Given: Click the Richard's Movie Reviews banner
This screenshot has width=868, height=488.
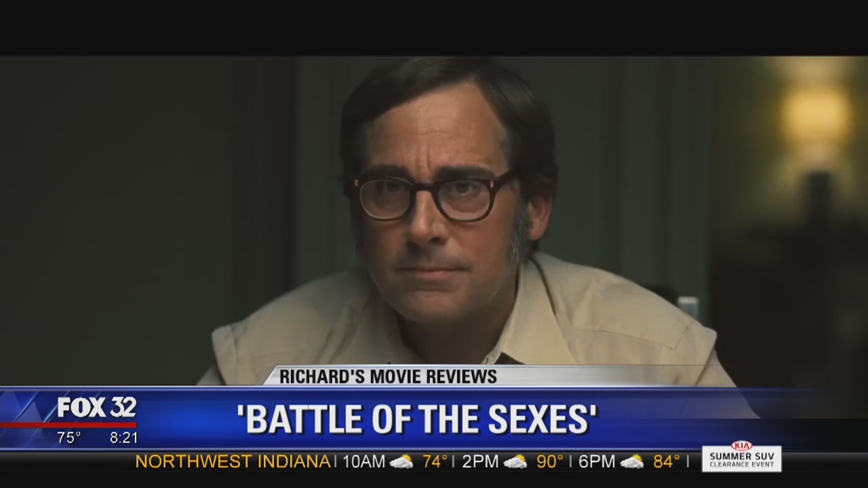Looking at the screenshot, I should coord(389,377).
